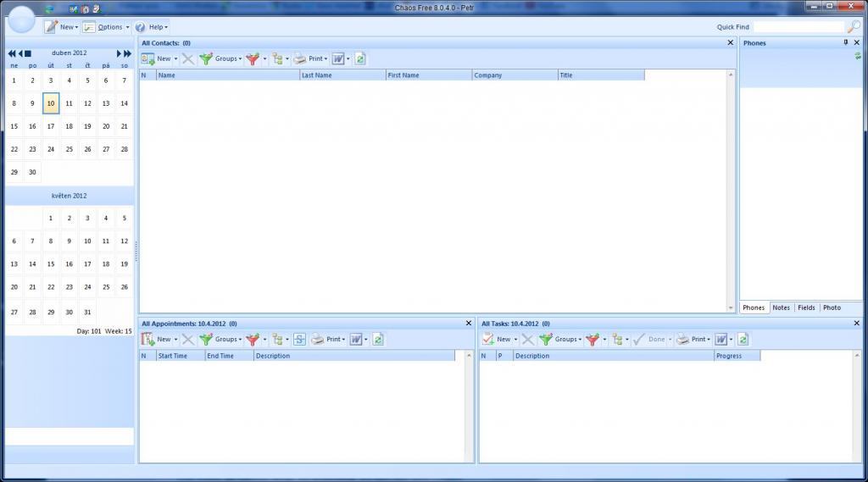Open the Word export dropdown arrow in Contacts
The image size is (868, 482).
(x=348, y=59)
